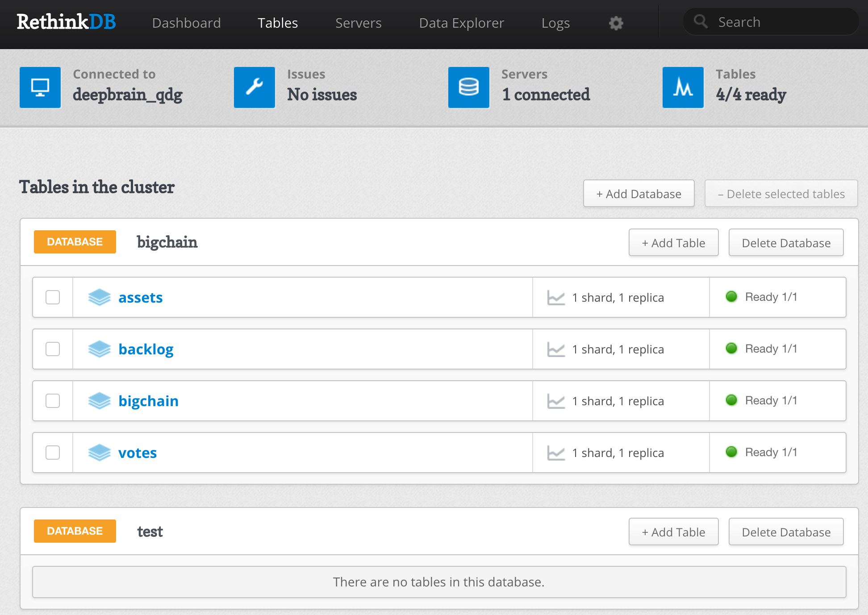This screenshot has height=615, width=868.
Task: Click the chart icon in backlog row
Action: pos(556,349)
